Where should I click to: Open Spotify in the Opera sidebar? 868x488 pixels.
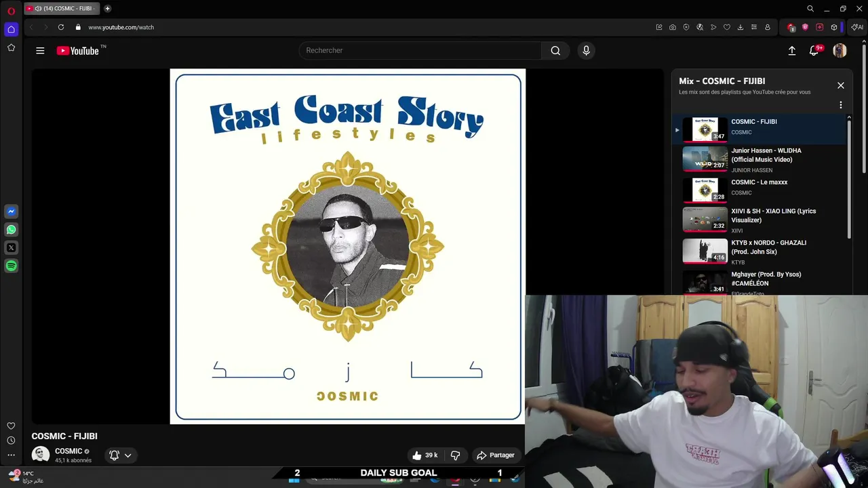[x=11, y=266]
